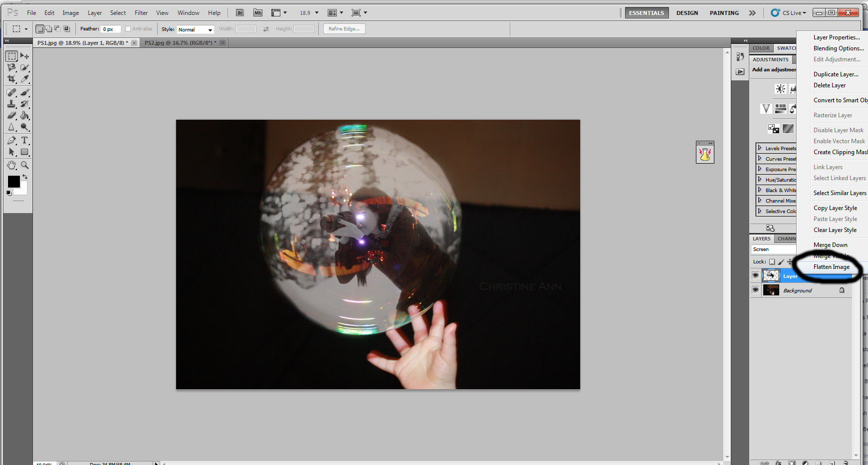Enable Subtract from selection mode

click(x=57, y=29)
